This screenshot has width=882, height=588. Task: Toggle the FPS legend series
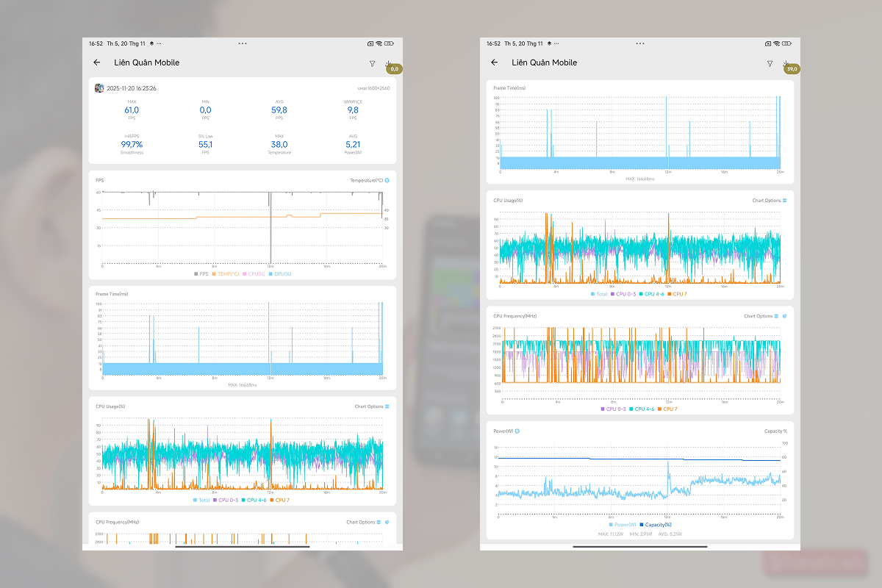(x=201, y=273)
